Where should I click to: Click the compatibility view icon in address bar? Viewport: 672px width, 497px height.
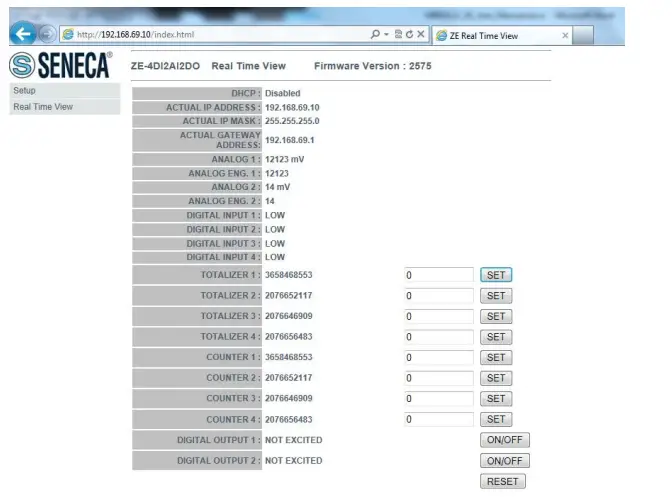point(398,34)
